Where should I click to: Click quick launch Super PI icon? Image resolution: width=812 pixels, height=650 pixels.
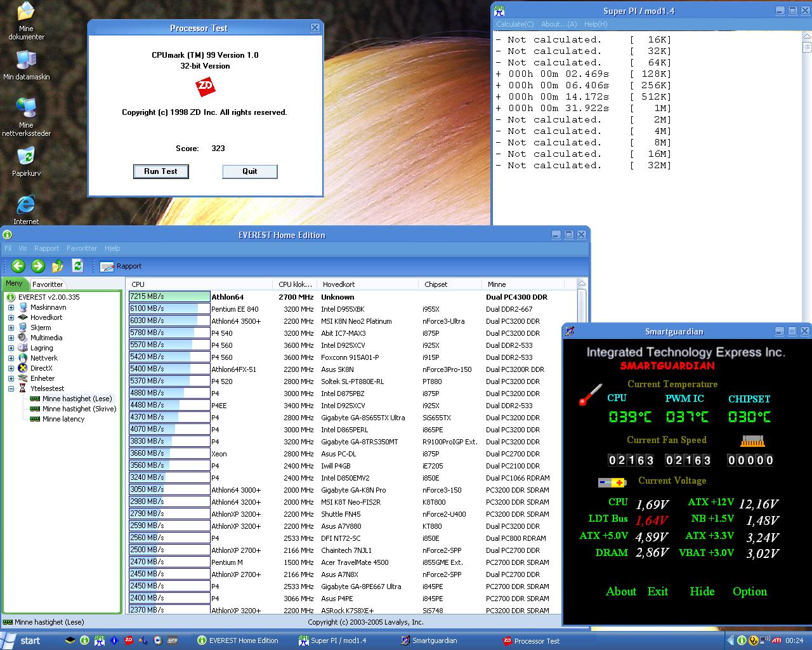(x=100, y=640)
